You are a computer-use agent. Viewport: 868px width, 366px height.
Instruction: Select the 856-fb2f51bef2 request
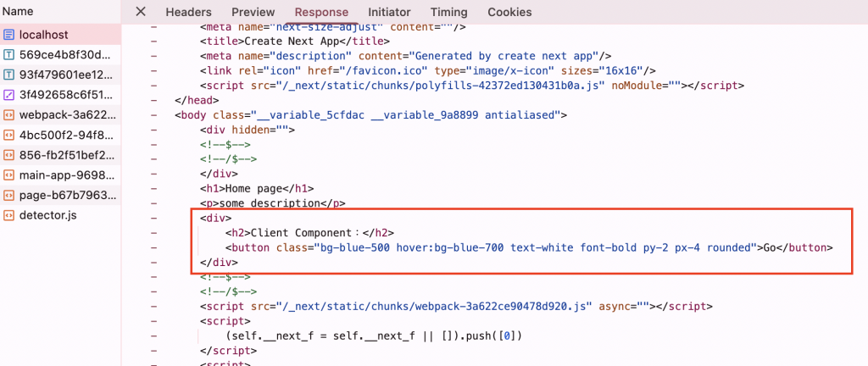pos(60,155)
